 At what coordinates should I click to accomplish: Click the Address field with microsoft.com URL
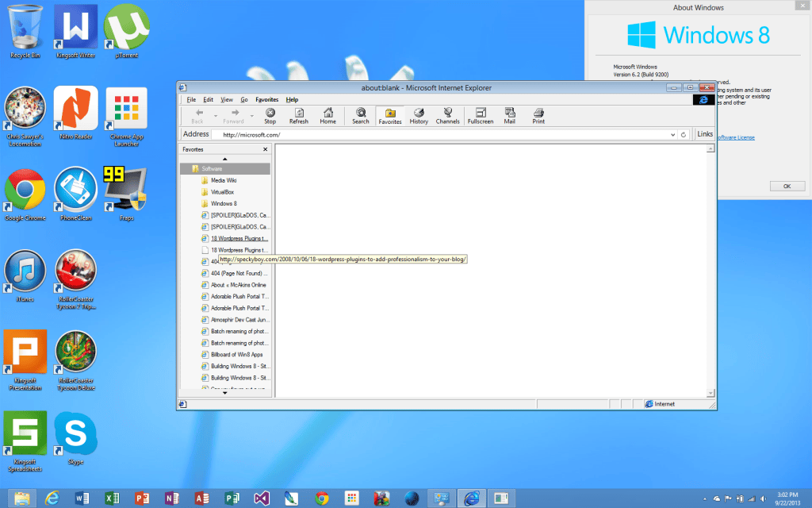pyautogui.click(x=445, y=135)
